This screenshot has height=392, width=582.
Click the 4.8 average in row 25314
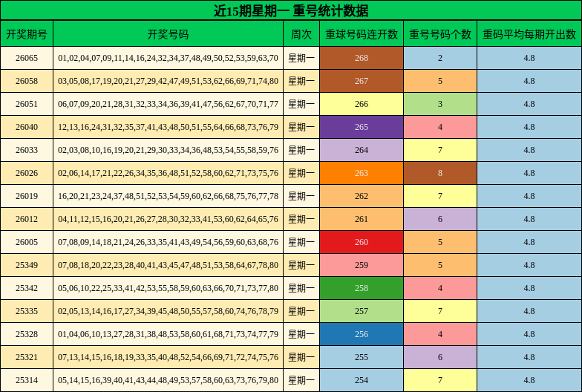[x=529, y=380]
